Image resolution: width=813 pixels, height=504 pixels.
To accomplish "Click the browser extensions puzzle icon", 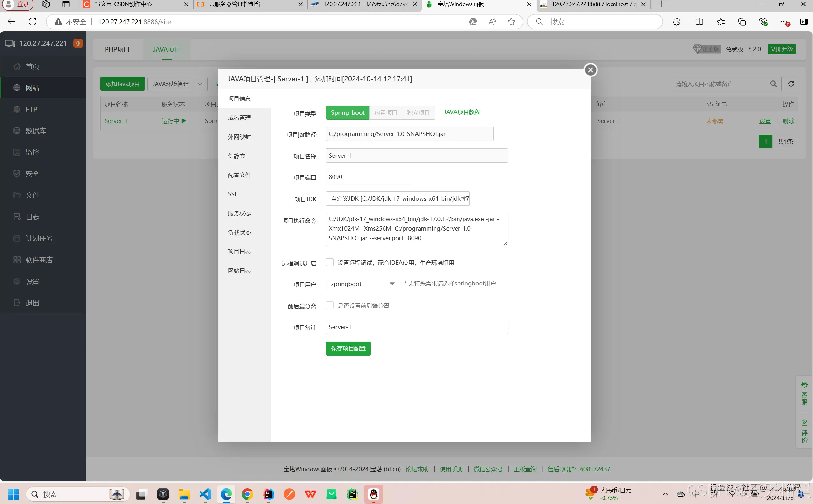I will (x=676, y=22).
